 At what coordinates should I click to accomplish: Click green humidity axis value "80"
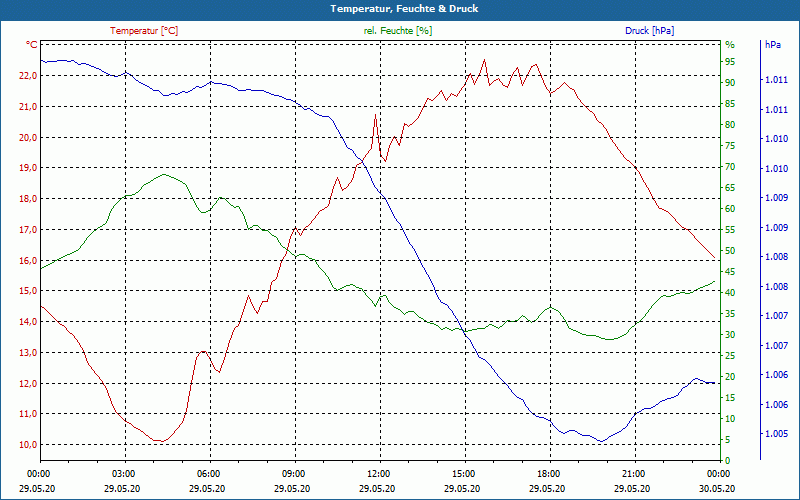pos(730,125)
